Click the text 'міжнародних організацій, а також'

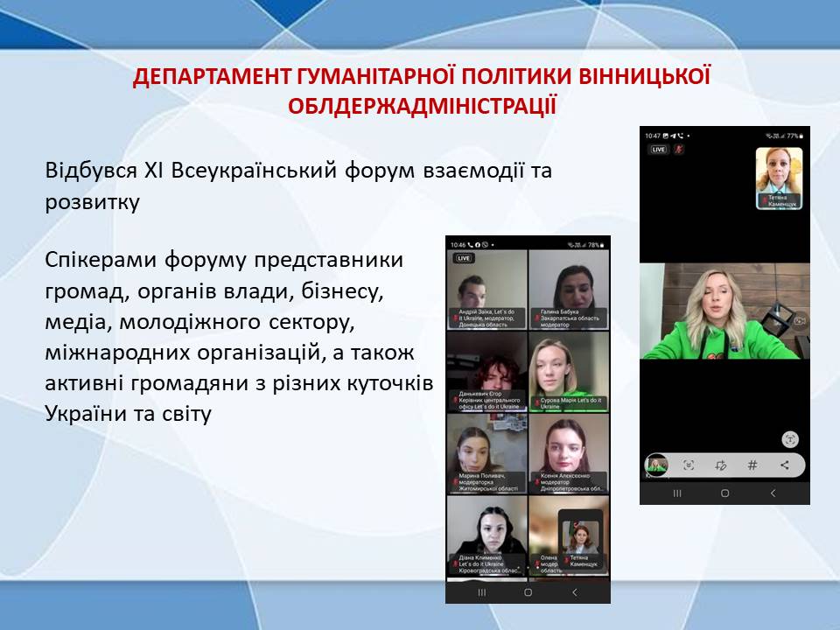229,352
